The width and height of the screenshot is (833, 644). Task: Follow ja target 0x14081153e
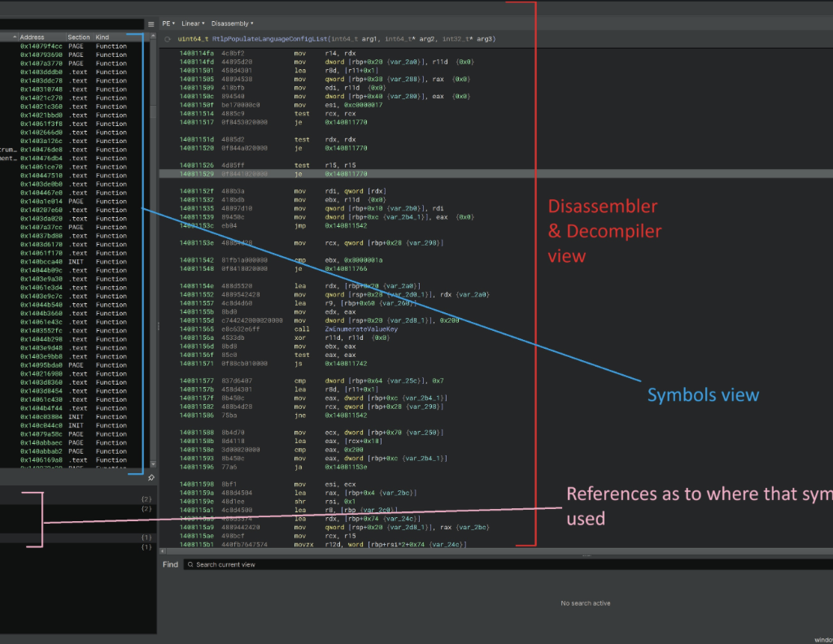point(346,468)
